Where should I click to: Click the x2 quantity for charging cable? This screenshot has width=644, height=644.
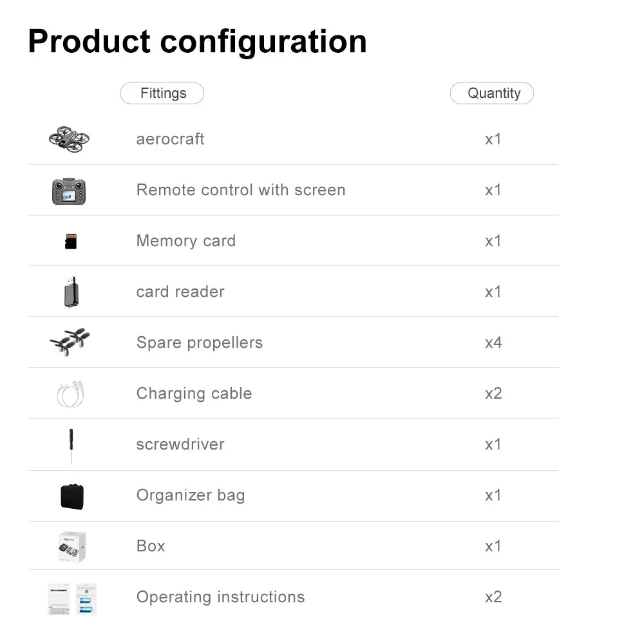point(493,393)
